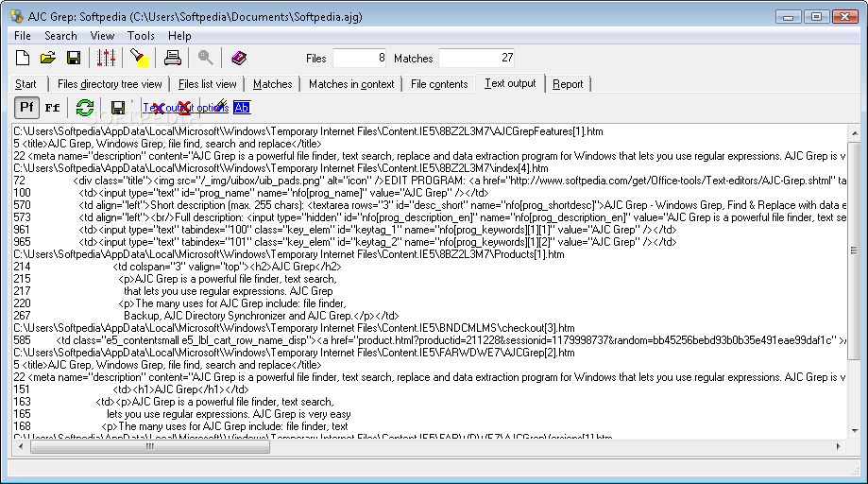Click the highlighter marker icon

click(x=220, y=104)
